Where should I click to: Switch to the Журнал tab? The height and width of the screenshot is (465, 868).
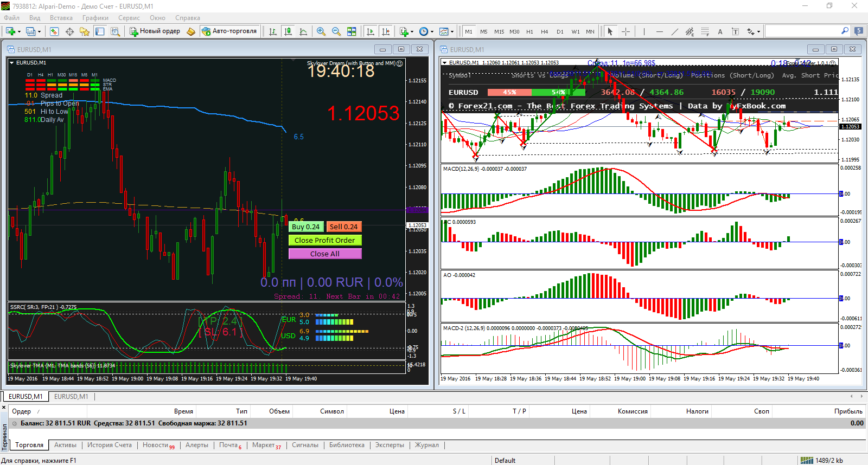[x=427, y=445]
